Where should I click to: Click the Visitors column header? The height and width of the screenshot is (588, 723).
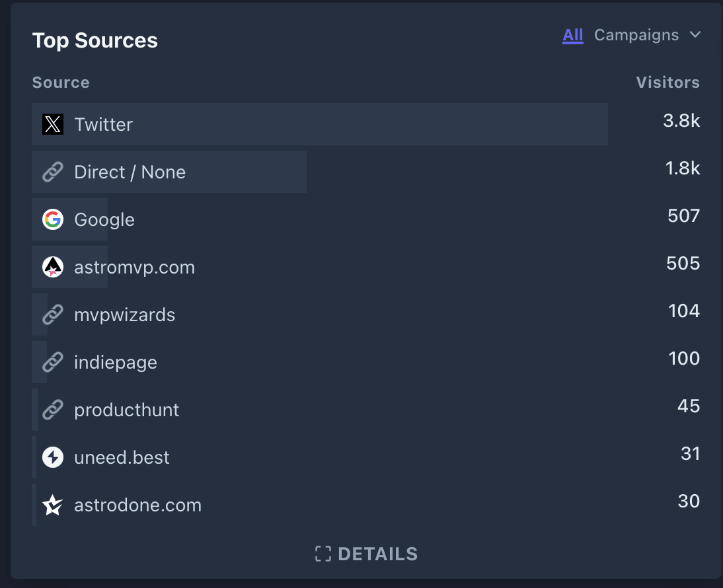[x=667, y=82]
